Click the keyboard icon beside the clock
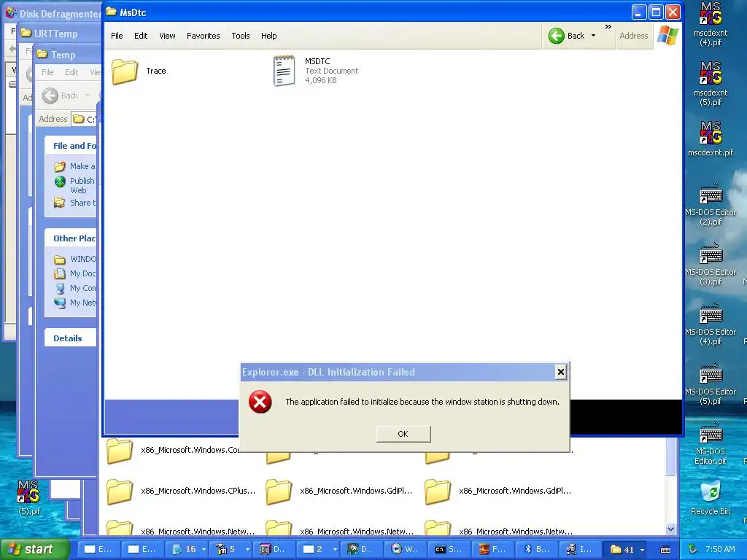Image resolution: width=747 pixels, height=560 pixels. coord(665,550)
